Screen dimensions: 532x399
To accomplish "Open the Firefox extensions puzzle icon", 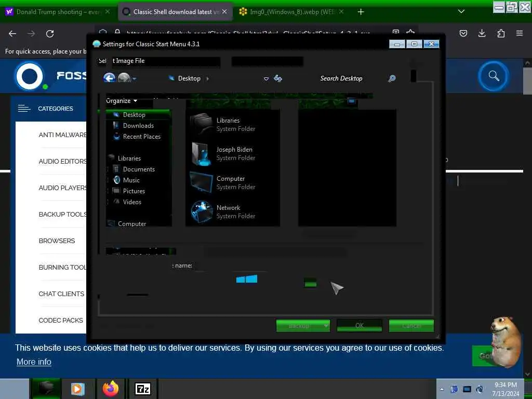I will pos(501,33).
